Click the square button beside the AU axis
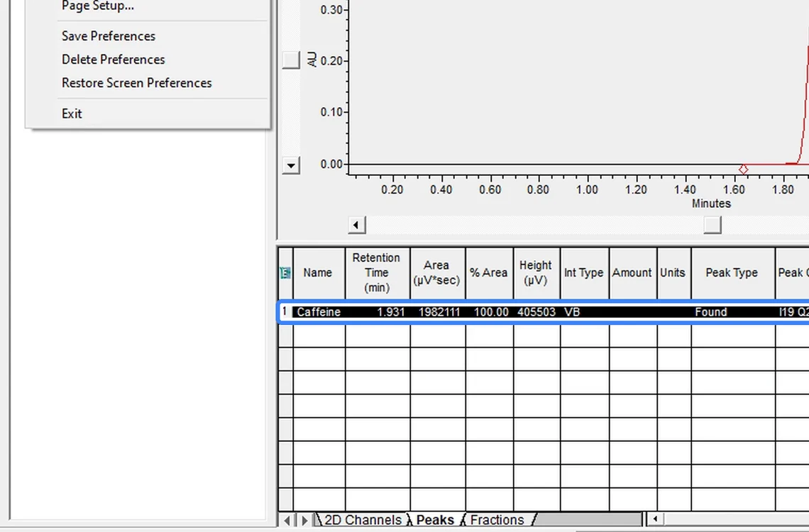The image size is (809, 532). (291, 60)
